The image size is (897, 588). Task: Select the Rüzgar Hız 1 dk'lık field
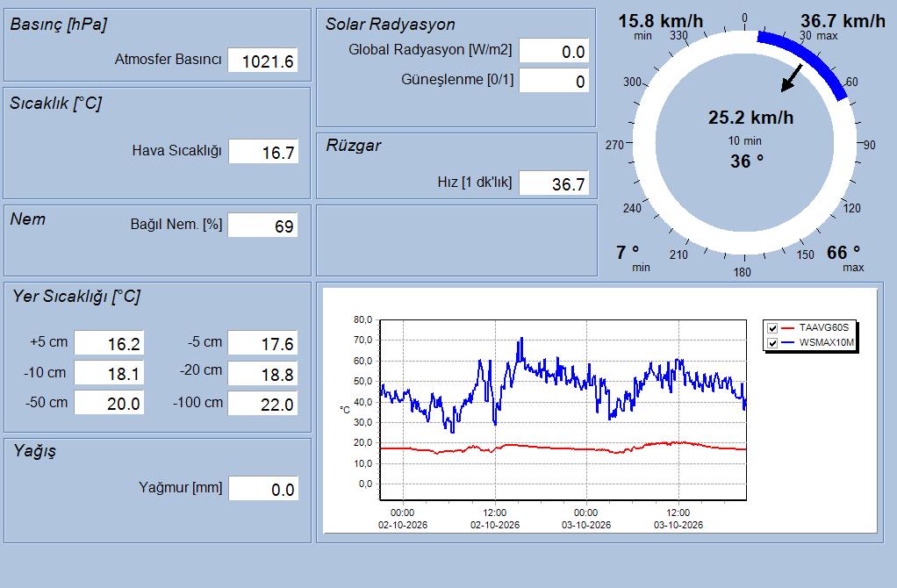pos(554,183)
